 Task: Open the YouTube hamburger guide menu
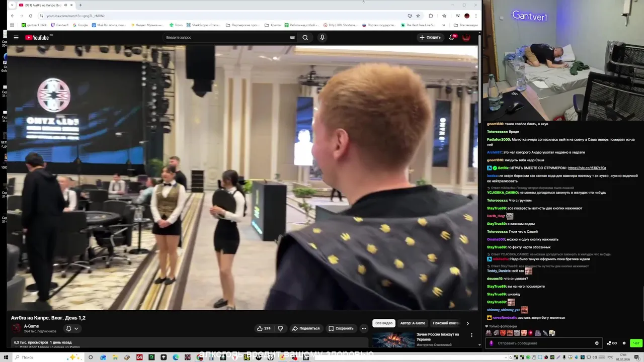pyautogui.click(x=16, y=38)
